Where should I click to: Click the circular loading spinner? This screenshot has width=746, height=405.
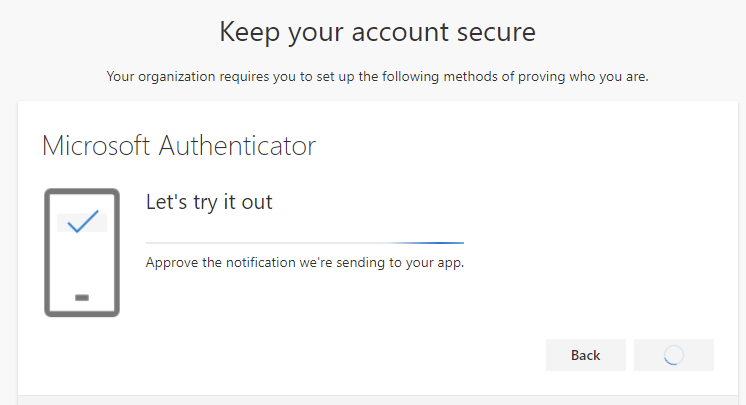point(674,355)
